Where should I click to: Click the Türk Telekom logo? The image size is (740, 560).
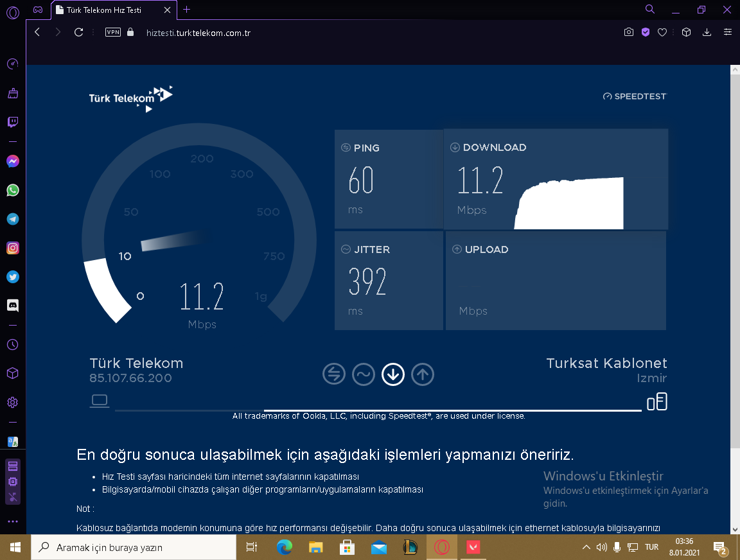pyautogui.click(x=131, y=99)
